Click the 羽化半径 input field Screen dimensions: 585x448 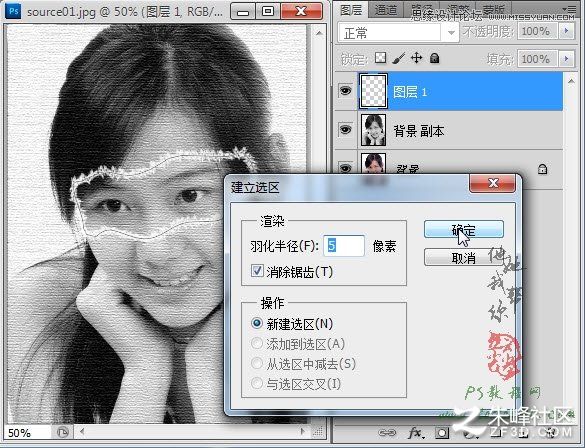(x=344, y=246)
